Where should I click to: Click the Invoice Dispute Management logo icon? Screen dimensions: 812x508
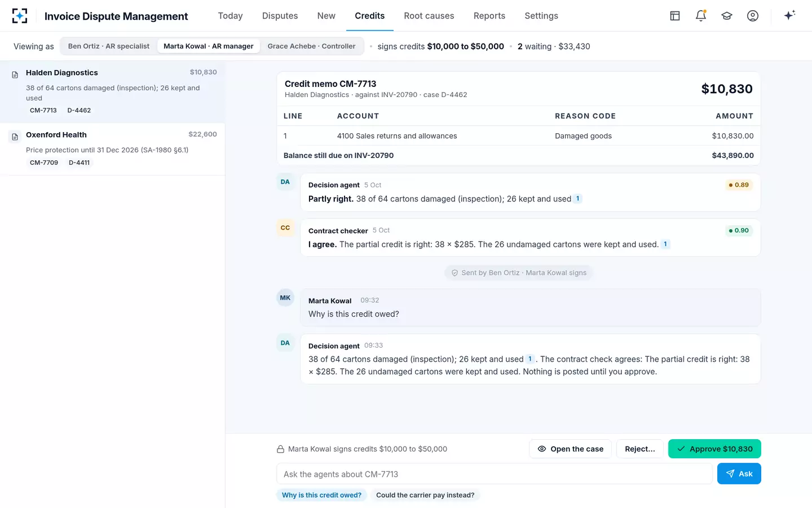click(x=20, y=16)
